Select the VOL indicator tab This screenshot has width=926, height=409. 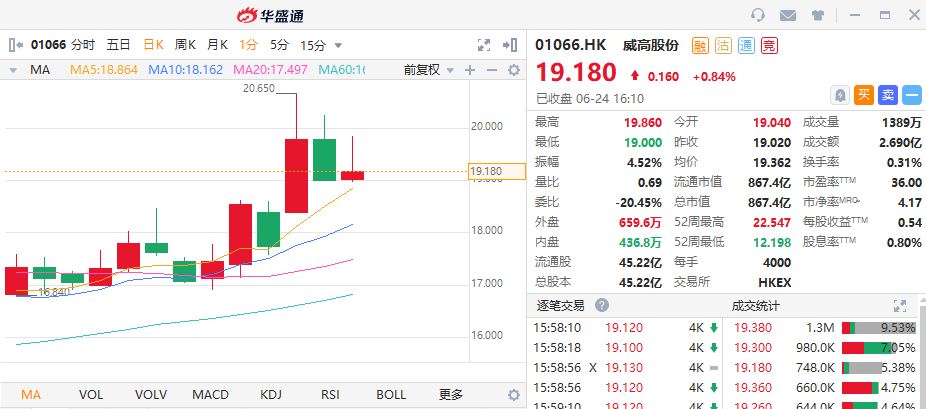(x=91, y=395)
